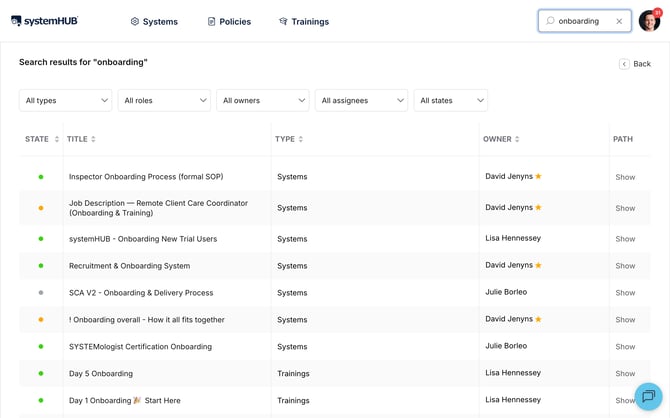670x418 pixels.
Task: Open the chat support bubble icon
Action: [x=648, y=396]
